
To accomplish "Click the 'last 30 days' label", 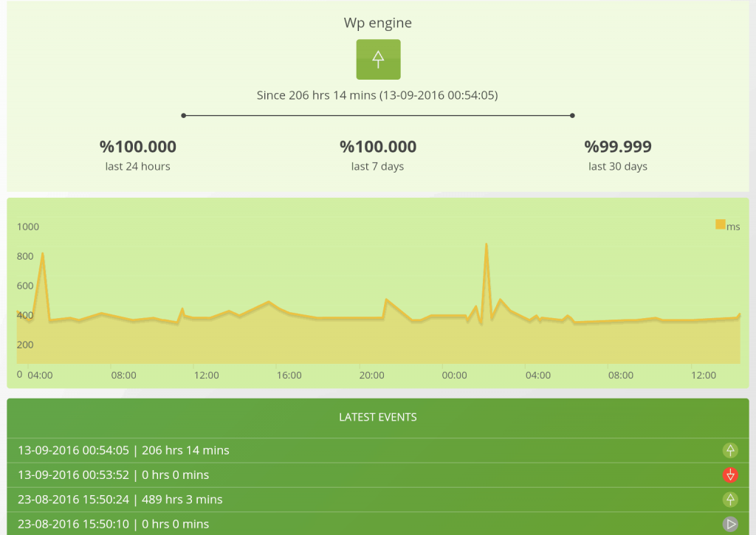I will click(618, 166).
